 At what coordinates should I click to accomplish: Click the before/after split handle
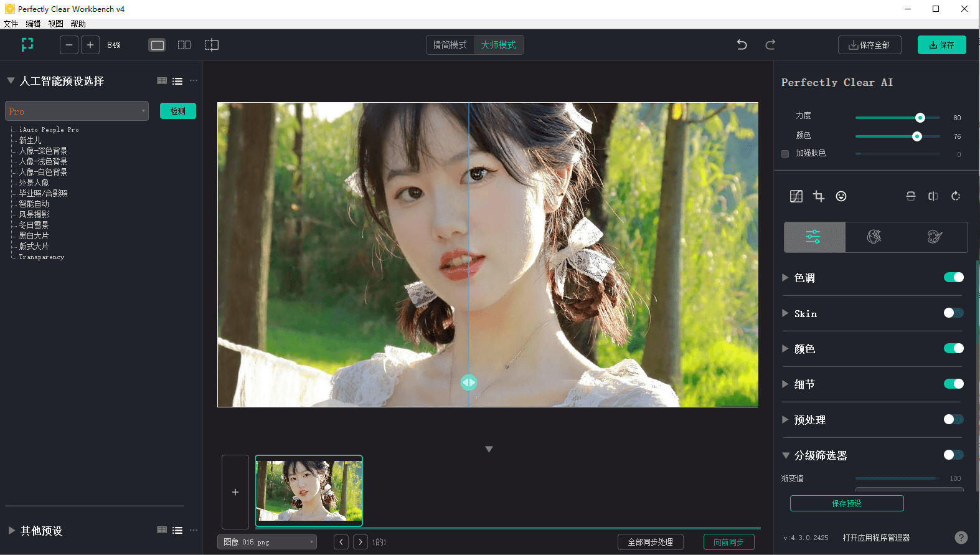[469, 382]
